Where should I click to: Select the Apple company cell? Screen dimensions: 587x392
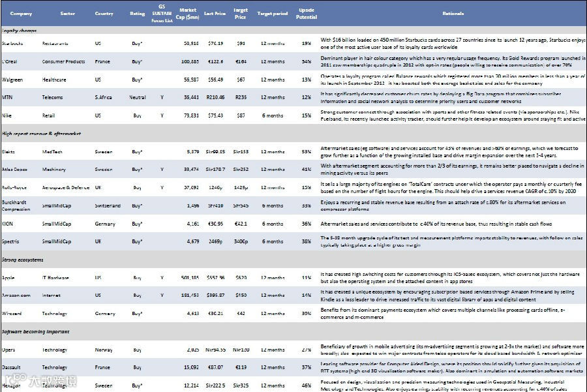tap(8, 278)
